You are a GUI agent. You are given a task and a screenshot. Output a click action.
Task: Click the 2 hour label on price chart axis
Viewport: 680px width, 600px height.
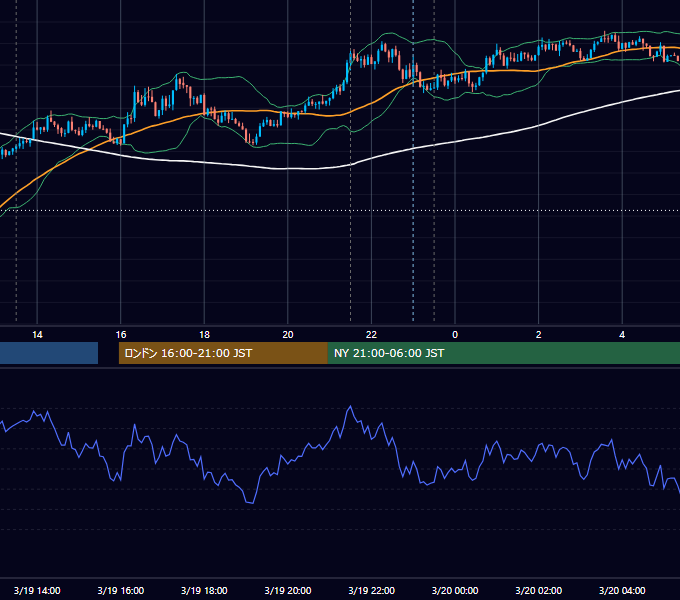(539, 335)
